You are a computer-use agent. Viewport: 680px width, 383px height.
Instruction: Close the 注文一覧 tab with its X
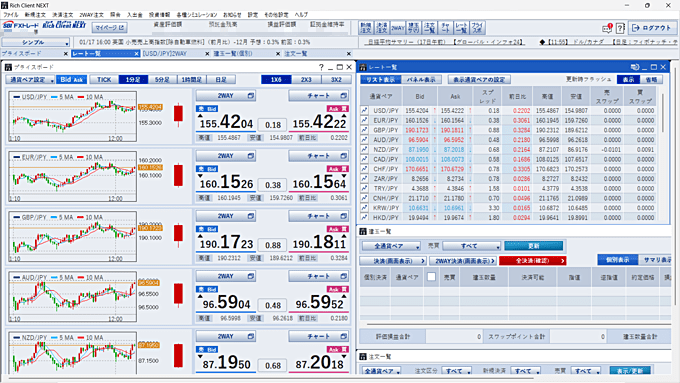coord(349,54)
